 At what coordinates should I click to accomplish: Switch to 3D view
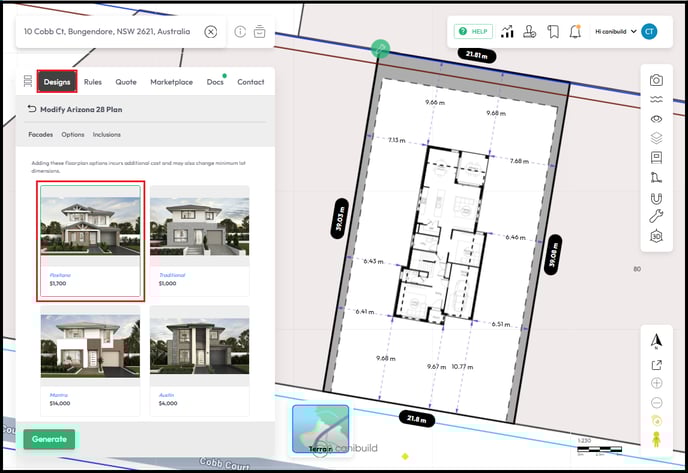(x=656, y=236)
